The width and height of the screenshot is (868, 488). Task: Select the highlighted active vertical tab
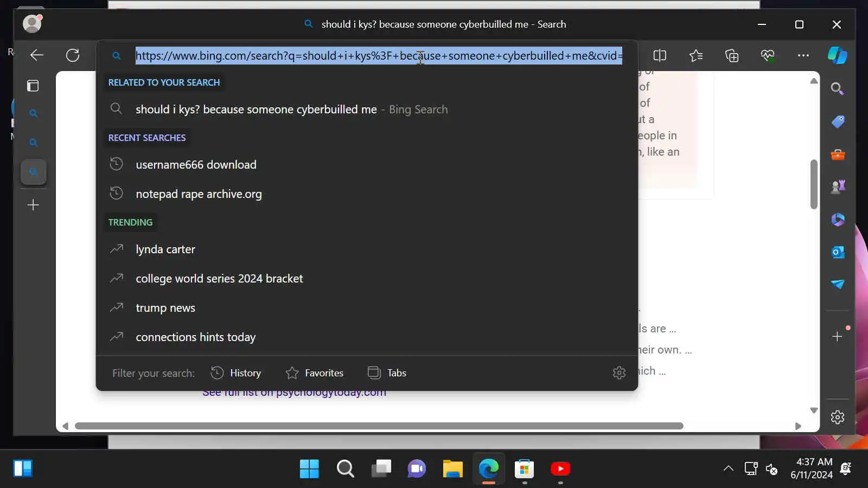pyautogui.click(x=34, y=172)
